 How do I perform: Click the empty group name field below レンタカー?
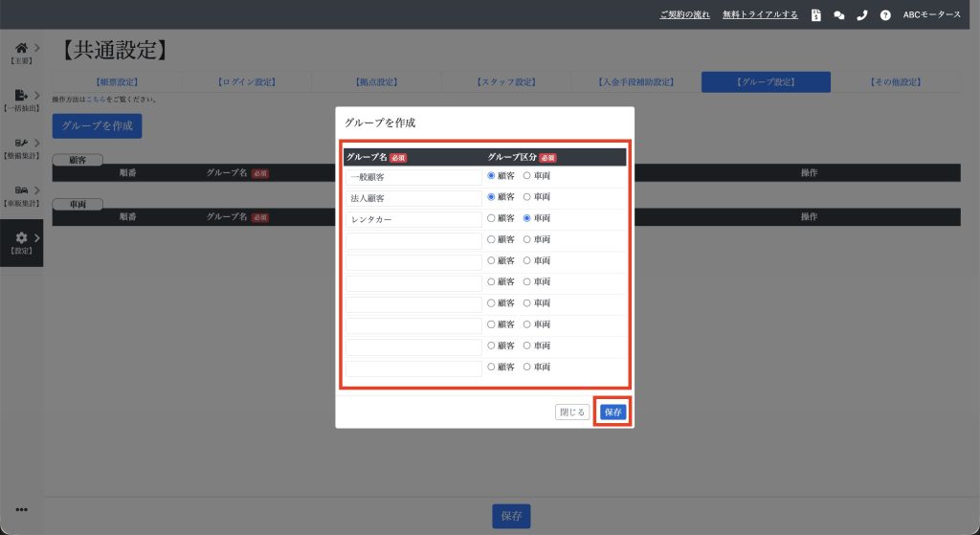pos(413,241)
